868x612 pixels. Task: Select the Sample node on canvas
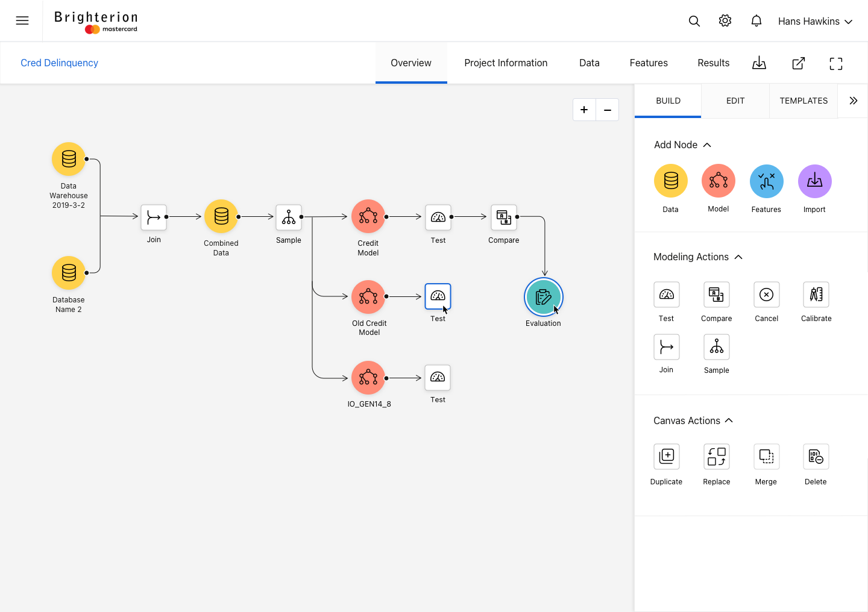tap(289, 217)
